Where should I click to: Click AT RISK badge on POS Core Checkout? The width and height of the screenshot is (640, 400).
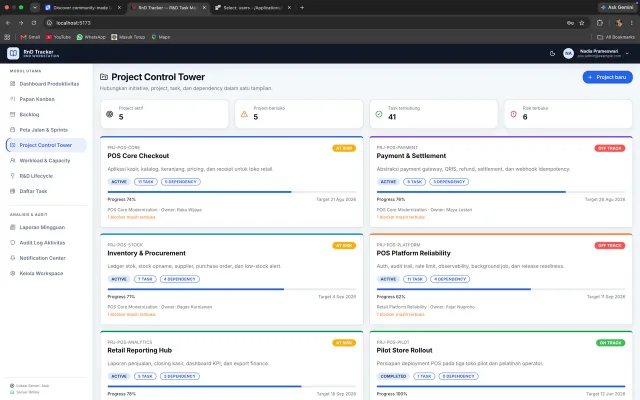click(x=344, y=148)
